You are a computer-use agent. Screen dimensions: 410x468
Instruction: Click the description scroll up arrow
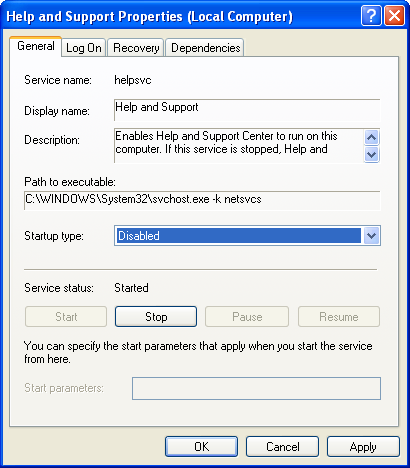[x=371, y=137]
